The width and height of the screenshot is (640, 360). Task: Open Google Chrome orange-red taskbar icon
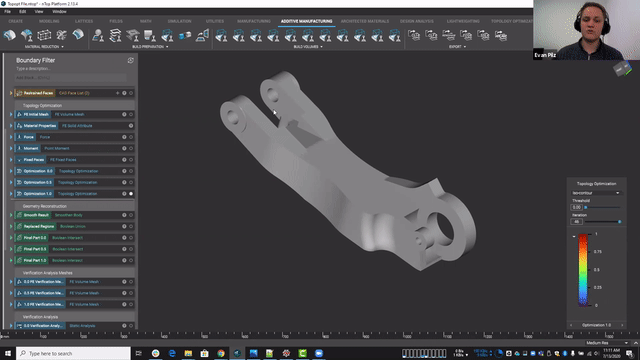[x=221, y=353]
